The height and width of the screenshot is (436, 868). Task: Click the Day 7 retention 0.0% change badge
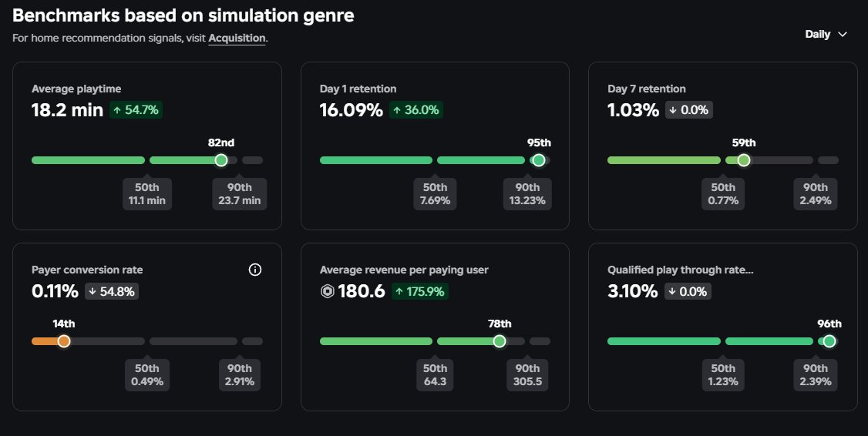pyautogui.click(x=688, y=110)
